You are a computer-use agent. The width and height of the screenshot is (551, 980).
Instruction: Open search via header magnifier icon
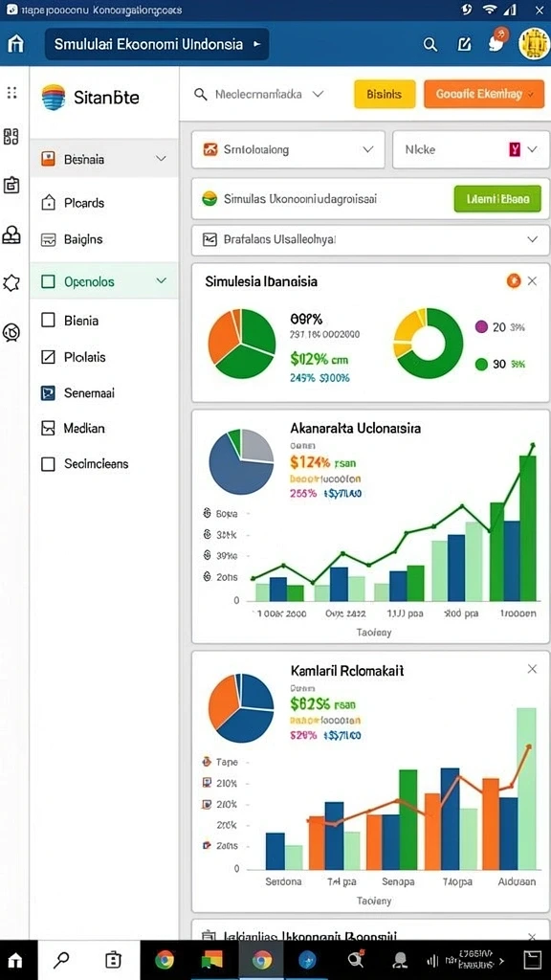pos(430,44)
